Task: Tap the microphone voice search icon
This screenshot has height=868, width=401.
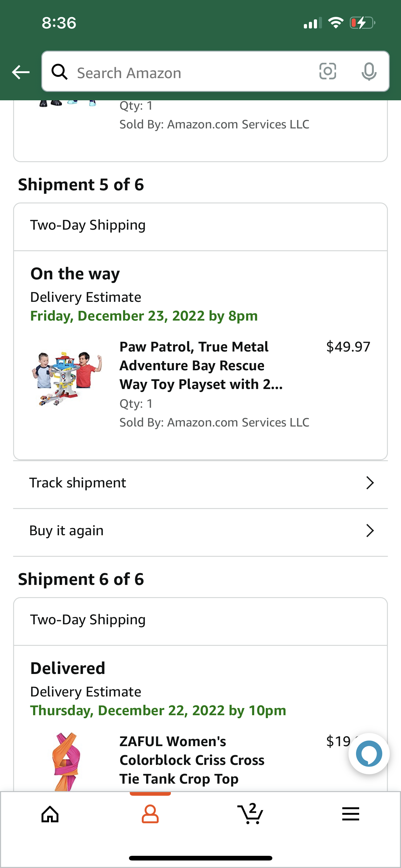Action: 369,72
